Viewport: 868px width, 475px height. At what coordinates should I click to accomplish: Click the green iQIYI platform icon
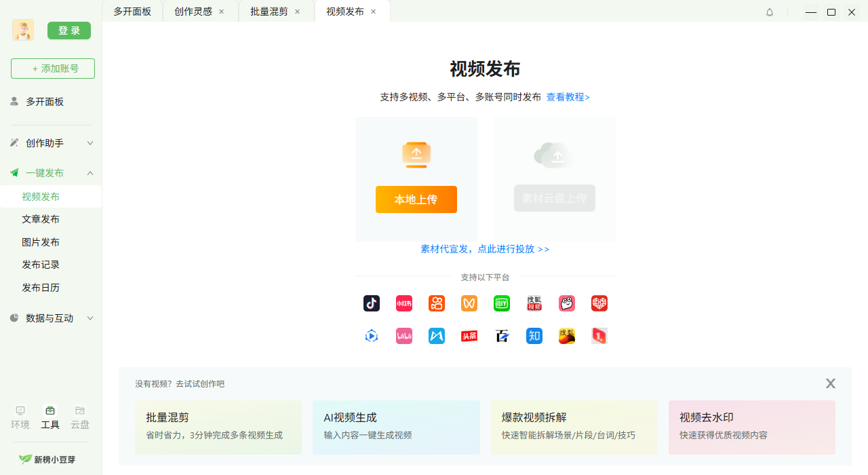[502, 303]
